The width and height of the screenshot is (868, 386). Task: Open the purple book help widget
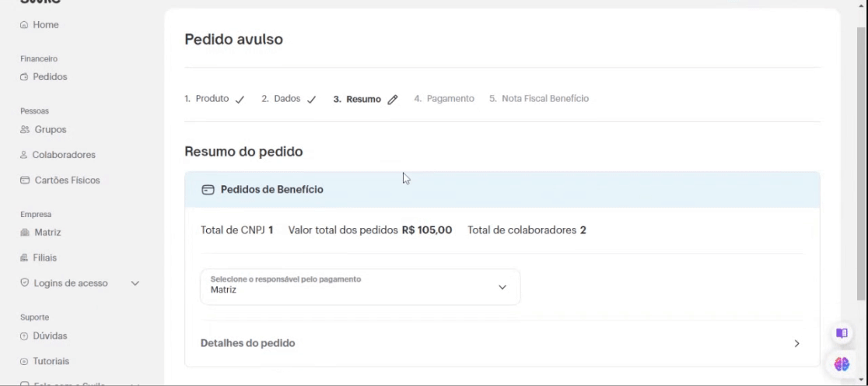click(x=842, y=333)
